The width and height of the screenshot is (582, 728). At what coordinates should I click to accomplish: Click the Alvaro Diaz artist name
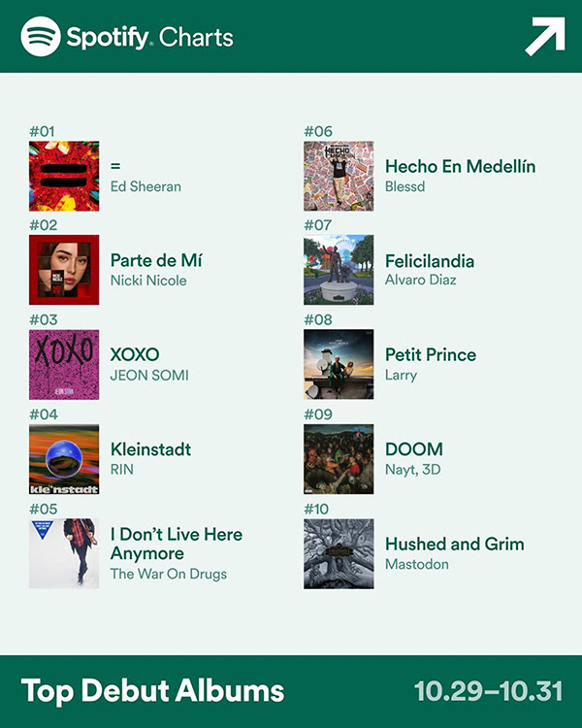(421, 280)
